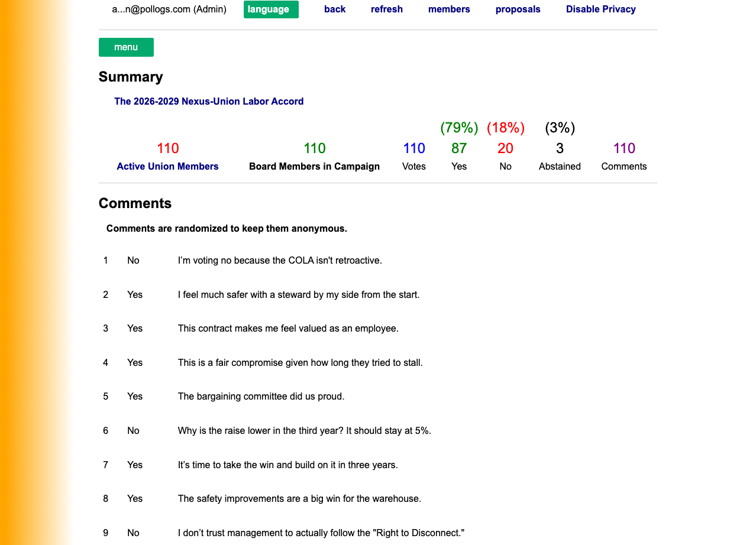Select the Summary section heading

(x=131, y=77)
